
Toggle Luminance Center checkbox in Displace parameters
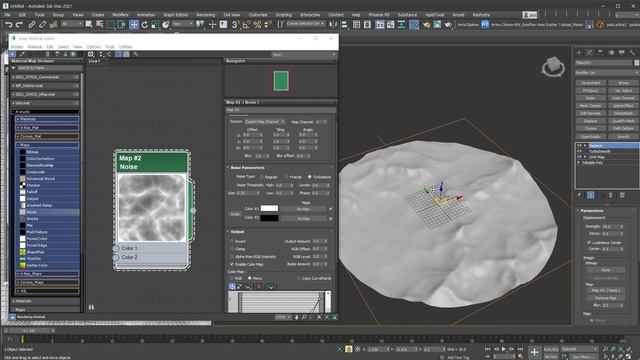(589, 242)
